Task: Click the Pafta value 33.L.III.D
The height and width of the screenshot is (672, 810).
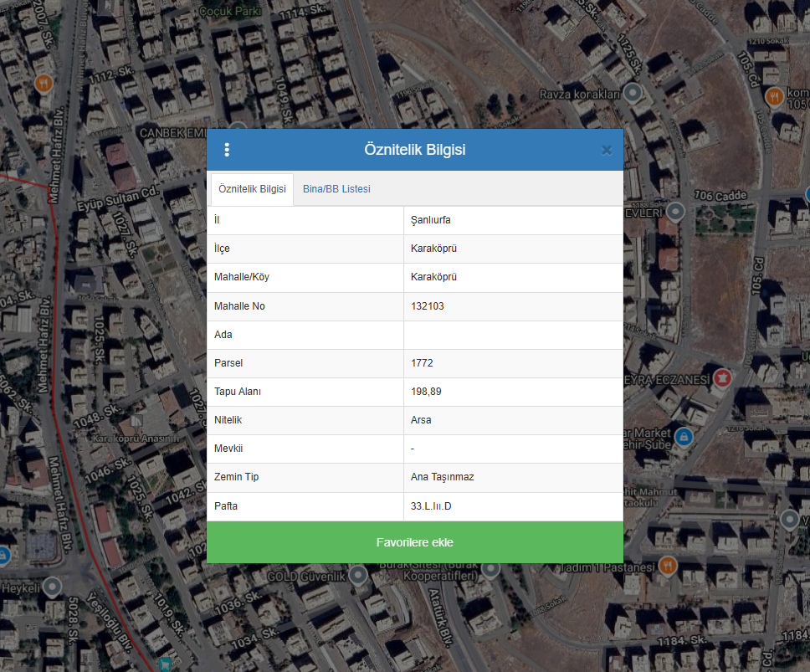Action: [431, 506]
